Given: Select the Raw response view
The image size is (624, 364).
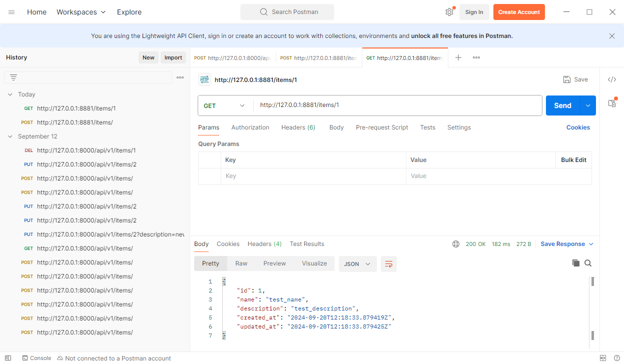Looking at the screenshot, I should coord(241,263).
